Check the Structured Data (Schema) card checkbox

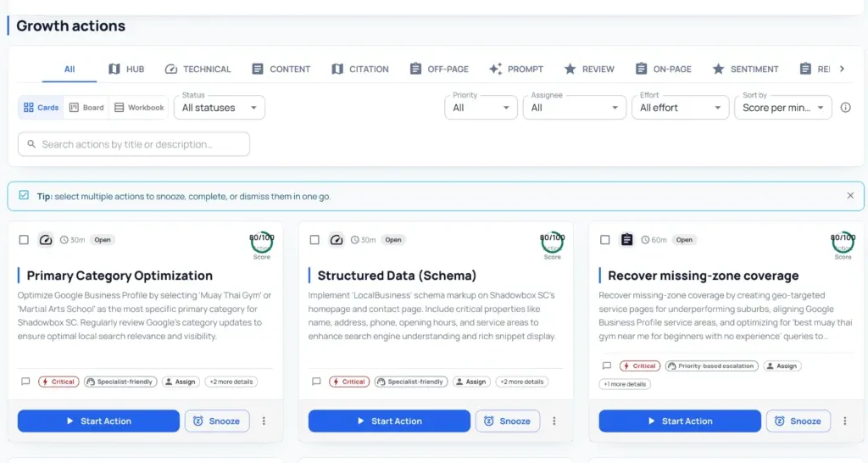tap(314, 240)
